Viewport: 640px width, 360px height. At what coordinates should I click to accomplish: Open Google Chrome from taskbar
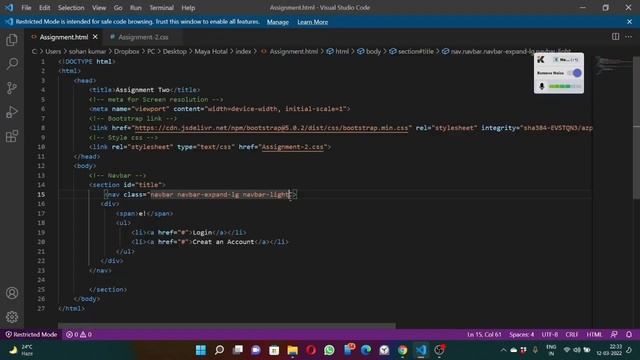tap(403, 350)
